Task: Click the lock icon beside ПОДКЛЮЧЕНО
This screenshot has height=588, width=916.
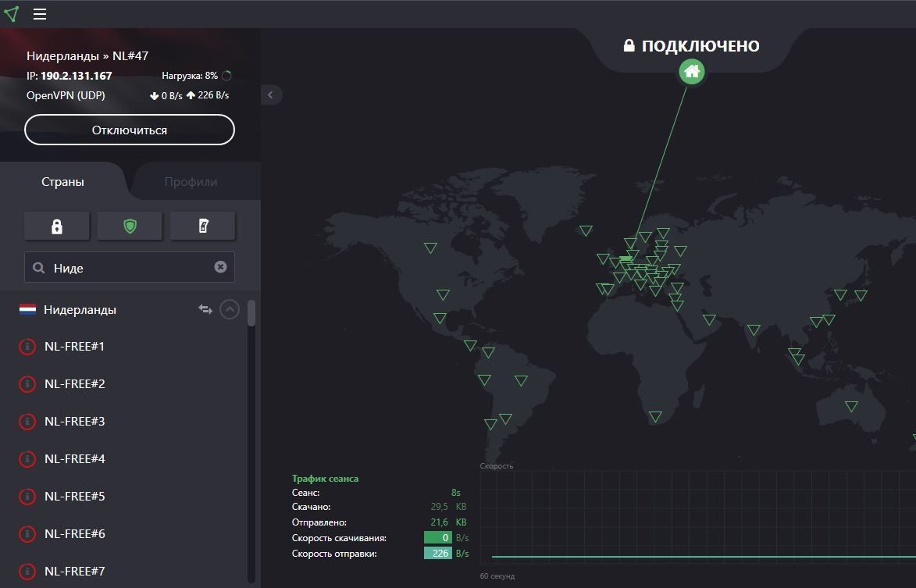Action: coord(629,45)
